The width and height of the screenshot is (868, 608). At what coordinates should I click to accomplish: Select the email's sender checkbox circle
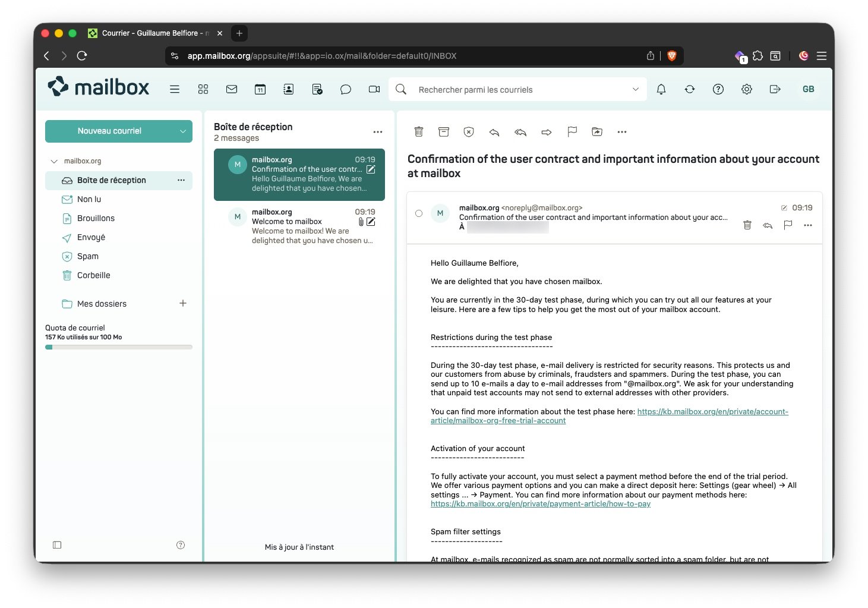[419, 213]
